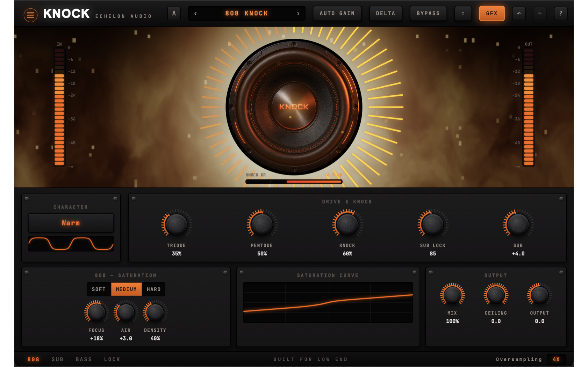Open the 808 KNOCK preset name

247,13
